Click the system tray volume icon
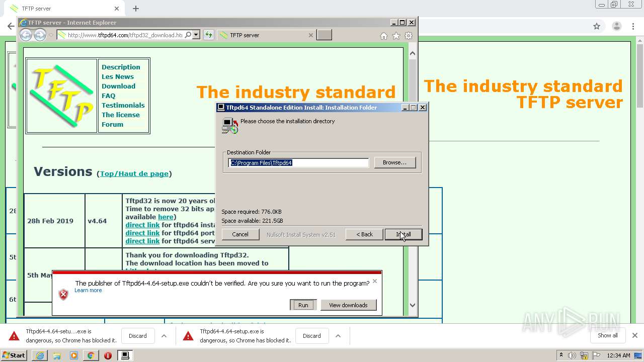 pyautogui.click(x=572, y=355)
